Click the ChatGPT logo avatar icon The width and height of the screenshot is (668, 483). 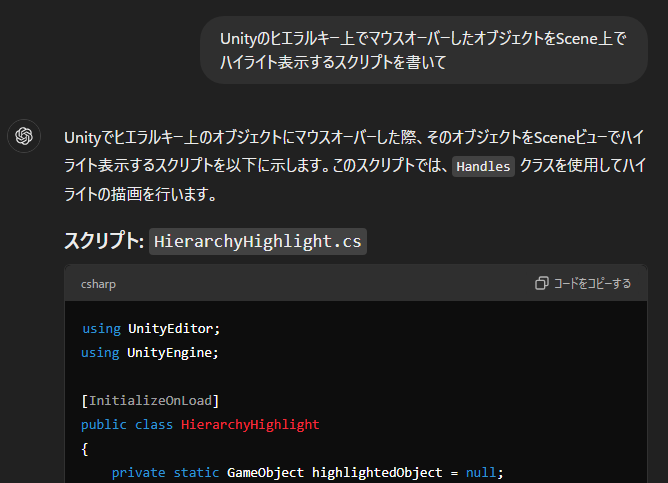pos(24,136)
